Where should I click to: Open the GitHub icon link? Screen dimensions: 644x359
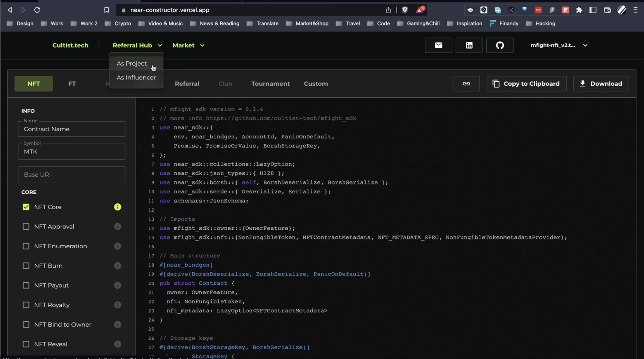pos(500,45)
